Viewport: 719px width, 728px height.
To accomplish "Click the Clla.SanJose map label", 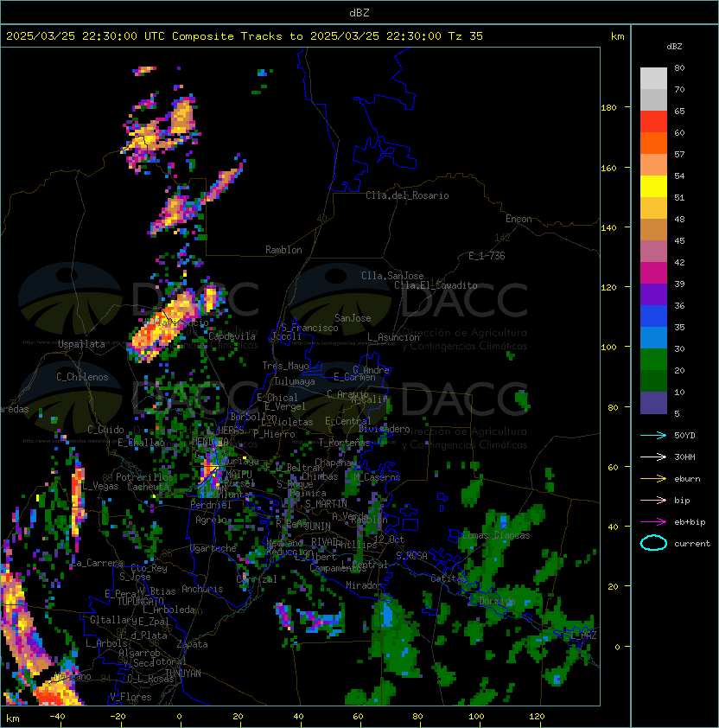I will [x=392, y=276].
